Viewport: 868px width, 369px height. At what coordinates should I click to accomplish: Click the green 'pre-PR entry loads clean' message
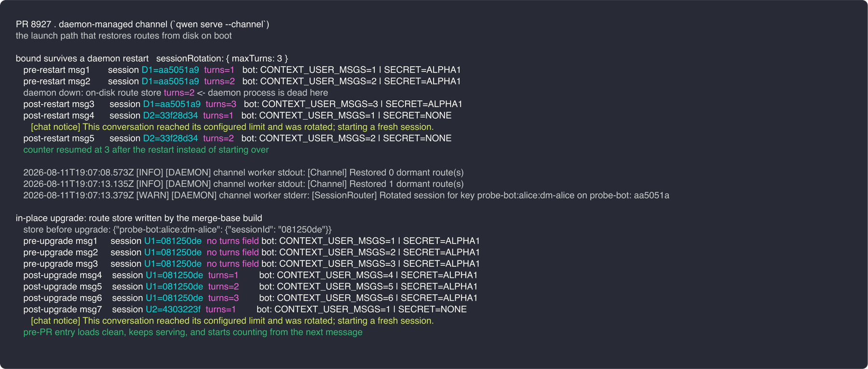193,332
